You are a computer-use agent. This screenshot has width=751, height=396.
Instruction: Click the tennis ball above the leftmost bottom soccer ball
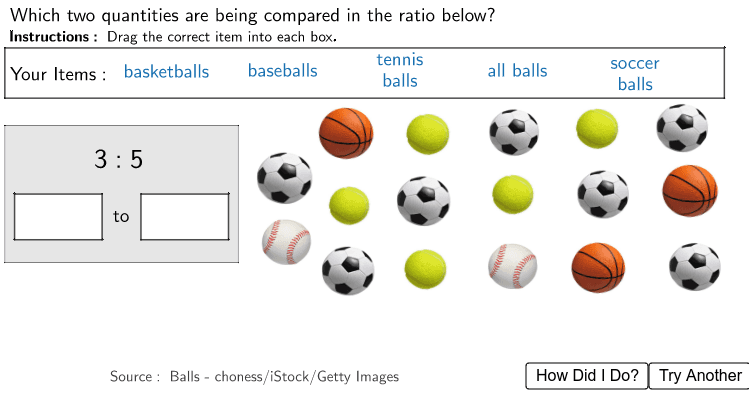tap(349, 205)
